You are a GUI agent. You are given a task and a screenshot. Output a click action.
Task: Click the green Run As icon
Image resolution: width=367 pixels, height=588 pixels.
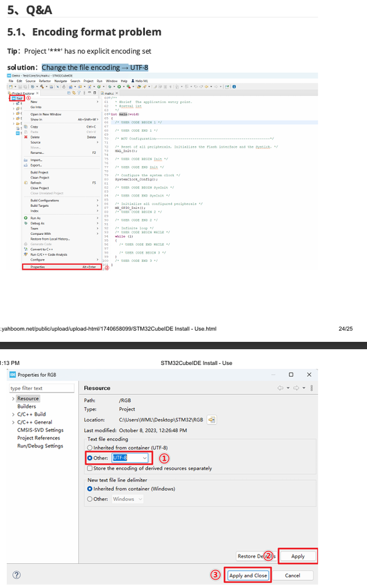point(26,218)
